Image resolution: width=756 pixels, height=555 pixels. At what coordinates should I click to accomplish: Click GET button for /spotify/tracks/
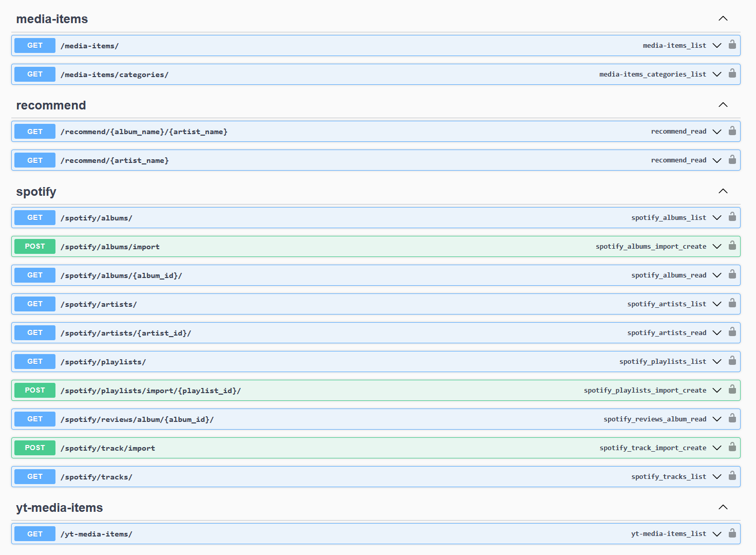tap(35, 476)
